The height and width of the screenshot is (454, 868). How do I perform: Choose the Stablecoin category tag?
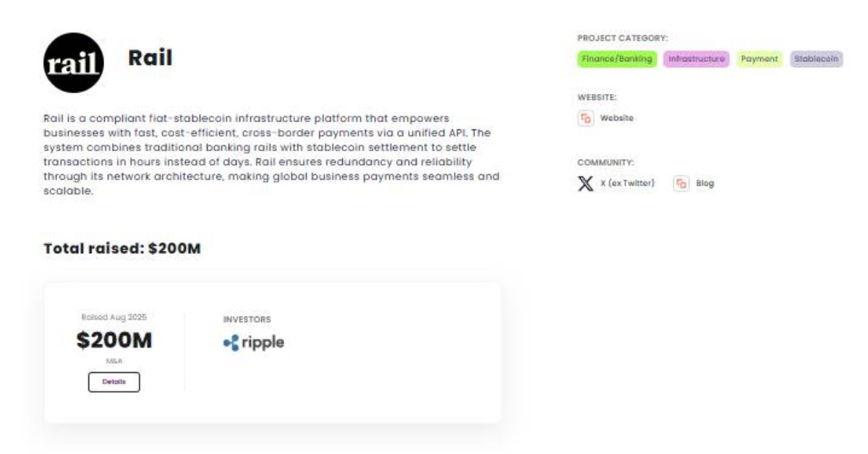point(816,59)
